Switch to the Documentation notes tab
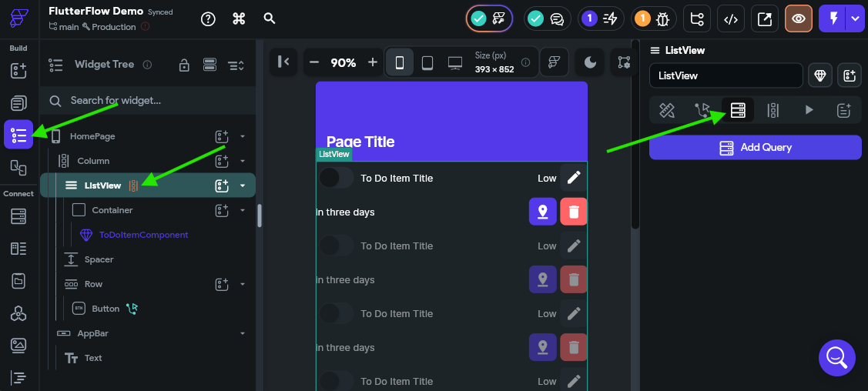This screenshot has height=391, width=868. (x=843, y=110)
